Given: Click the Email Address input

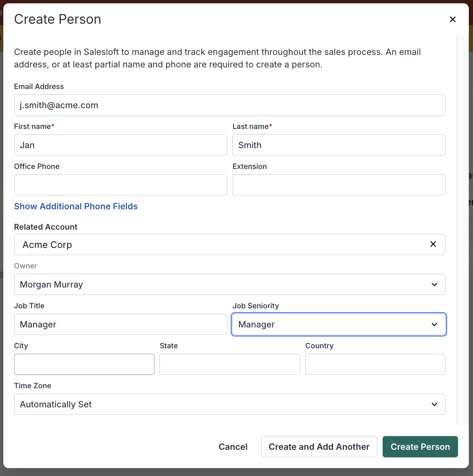Looking at the screenshot, I should coord(229,105).
